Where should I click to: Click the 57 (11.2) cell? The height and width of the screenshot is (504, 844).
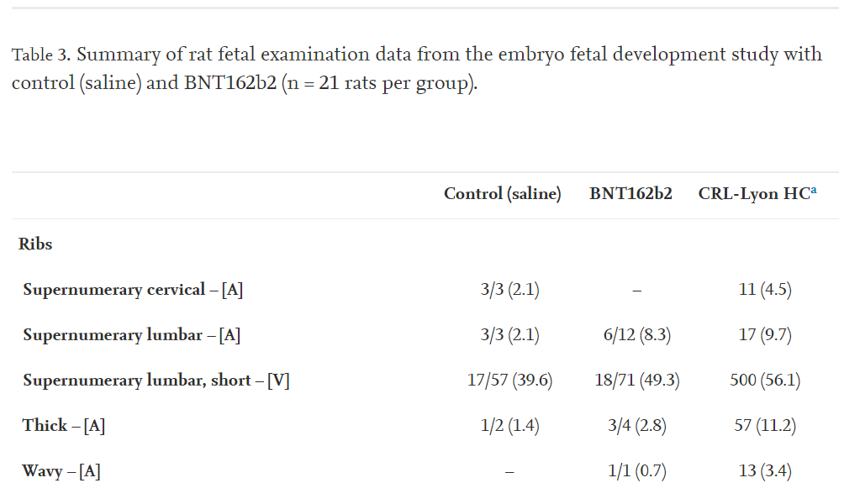click(x=765, y=426)
